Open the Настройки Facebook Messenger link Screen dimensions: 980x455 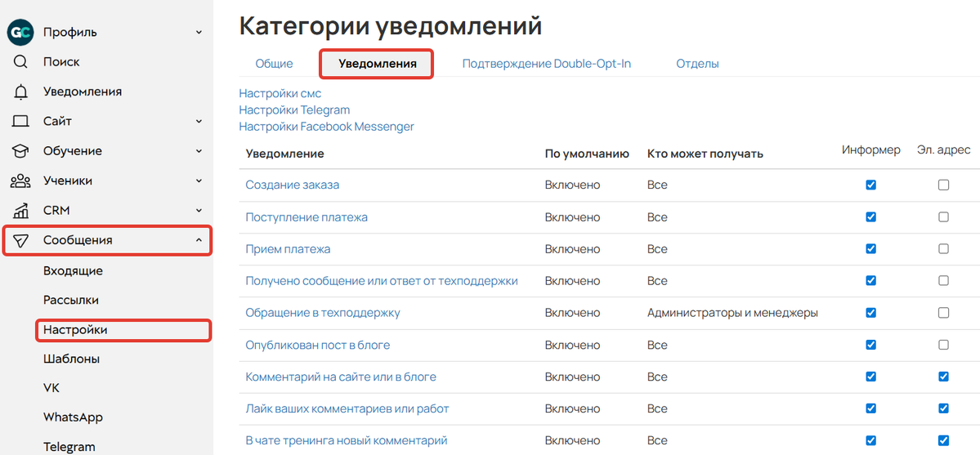(327, 127)
